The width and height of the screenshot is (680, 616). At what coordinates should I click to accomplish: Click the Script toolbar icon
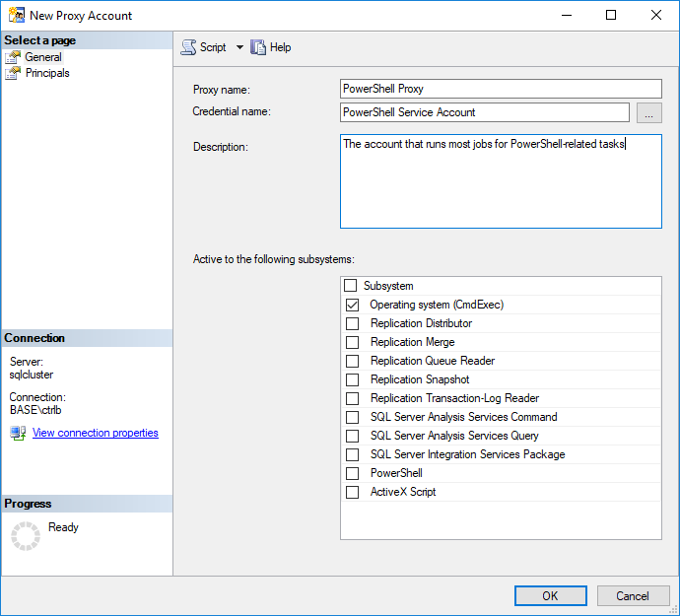coord(188,47)
